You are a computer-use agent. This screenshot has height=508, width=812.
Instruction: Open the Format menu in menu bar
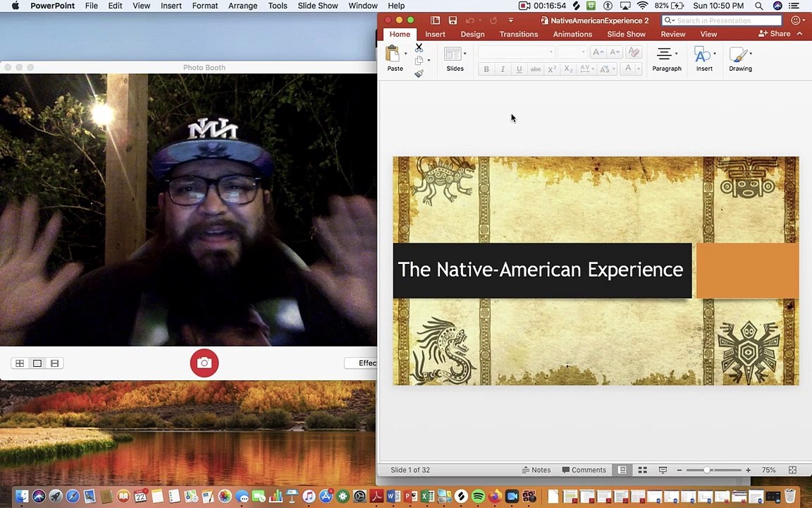click(x=204, y=6)
